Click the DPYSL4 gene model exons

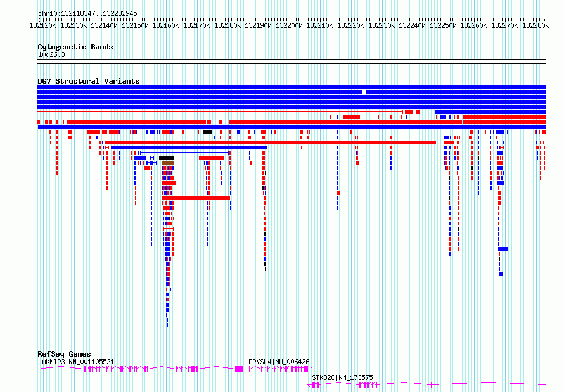coord(281,369)
